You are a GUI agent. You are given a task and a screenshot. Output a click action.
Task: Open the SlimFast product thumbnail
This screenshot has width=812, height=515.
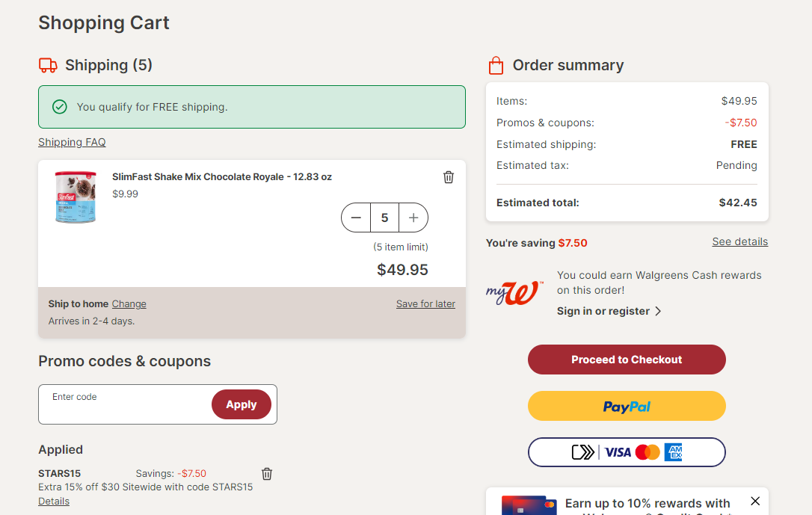pos(76,197)
